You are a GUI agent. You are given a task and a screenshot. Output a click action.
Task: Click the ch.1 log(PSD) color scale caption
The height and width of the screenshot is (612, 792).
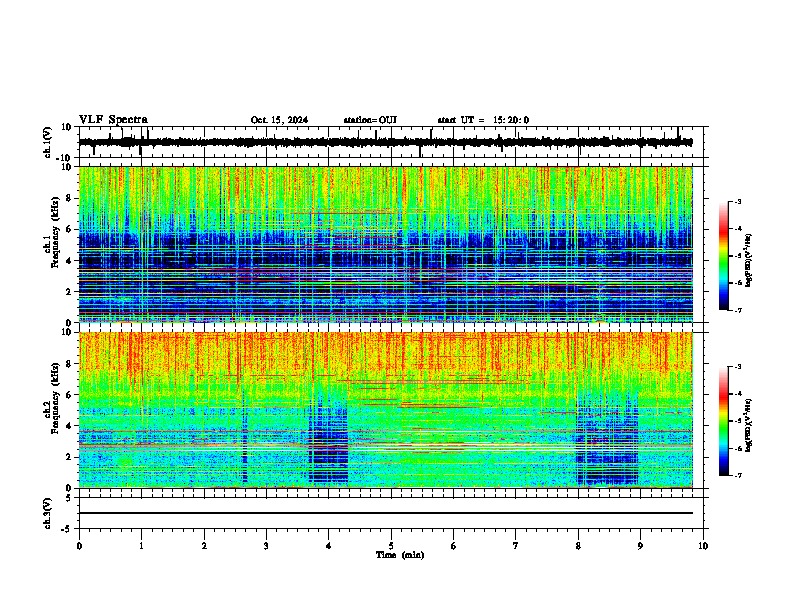pyautogui.click(x=749, y=261)
